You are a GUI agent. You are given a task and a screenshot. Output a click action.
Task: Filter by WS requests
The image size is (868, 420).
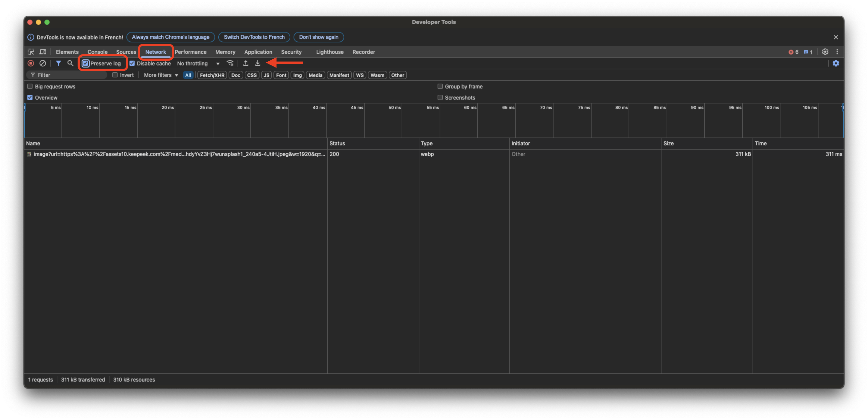pos(360,75)
